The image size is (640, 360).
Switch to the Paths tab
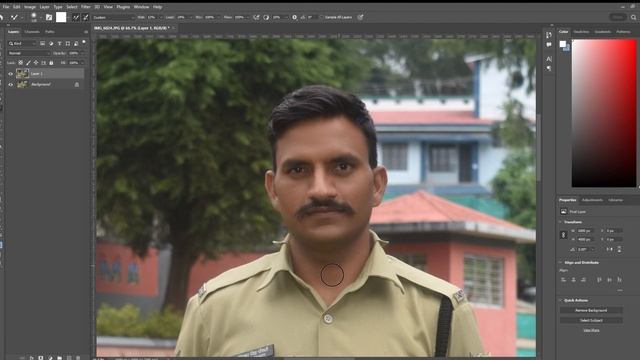(x=50, y=31)
